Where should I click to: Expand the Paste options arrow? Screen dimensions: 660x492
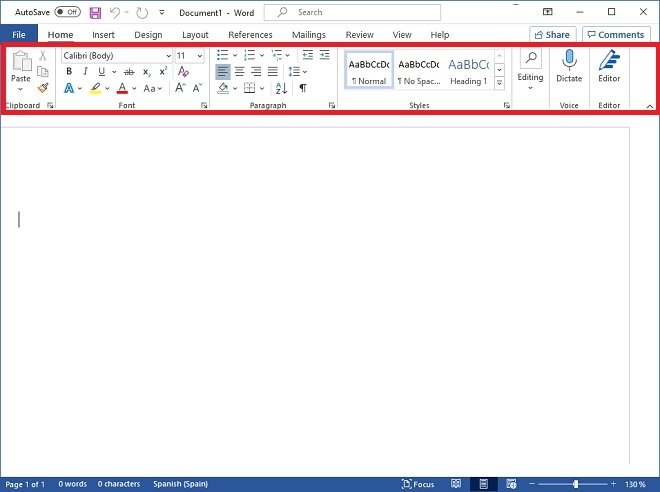[20, 89]
